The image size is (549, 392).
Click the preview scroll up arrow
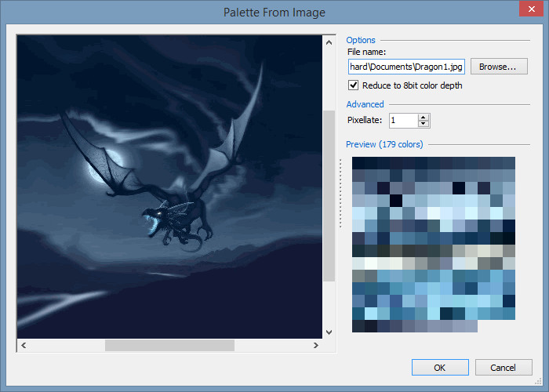(329, 42)
